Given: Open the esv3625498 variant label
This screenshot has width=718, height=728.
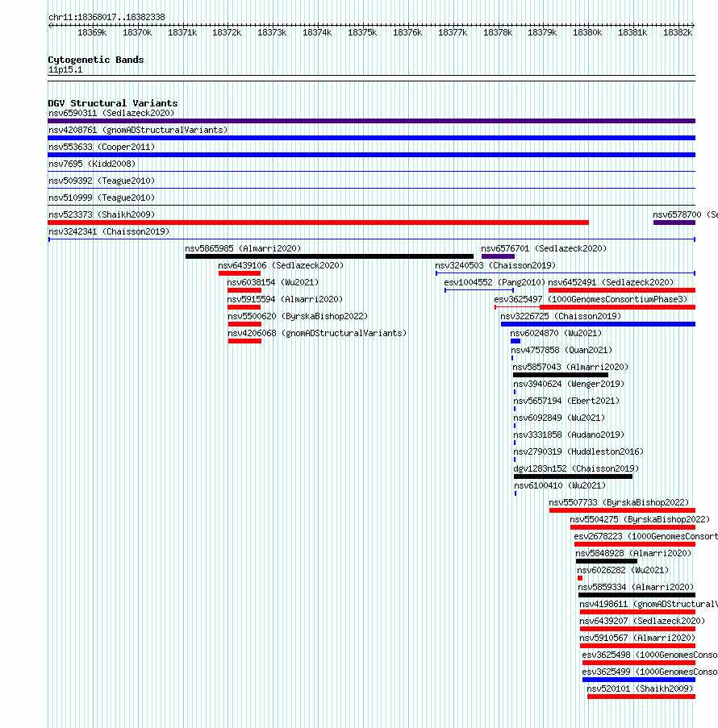Looking at the screenshot, I should (649, 655).
